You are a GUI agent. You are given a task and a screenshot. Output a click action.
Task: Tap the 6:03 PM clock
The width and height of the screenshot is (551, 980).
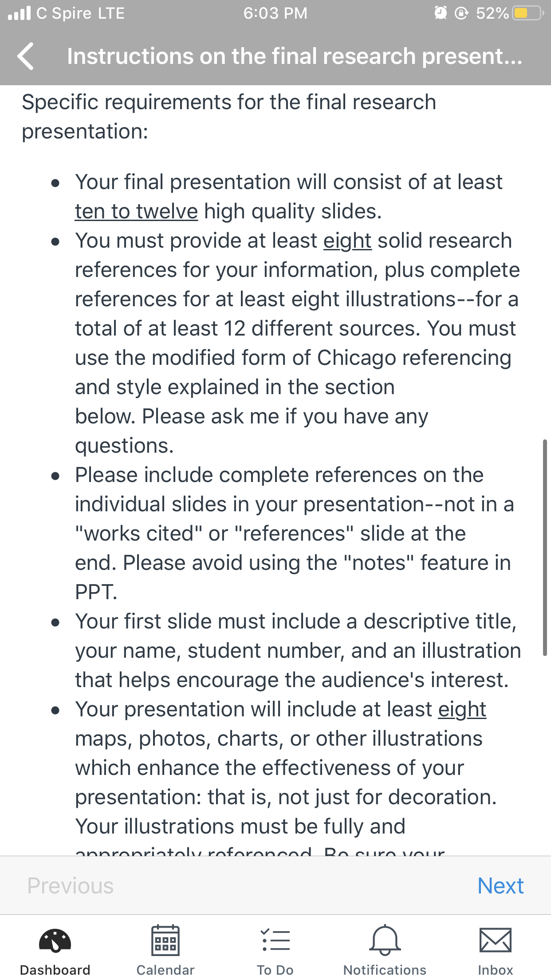click(275, 13)
